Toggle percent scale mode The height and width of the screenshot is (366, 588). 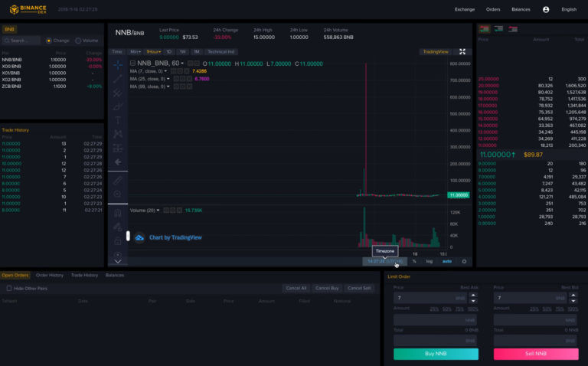(x=414, y=261)
